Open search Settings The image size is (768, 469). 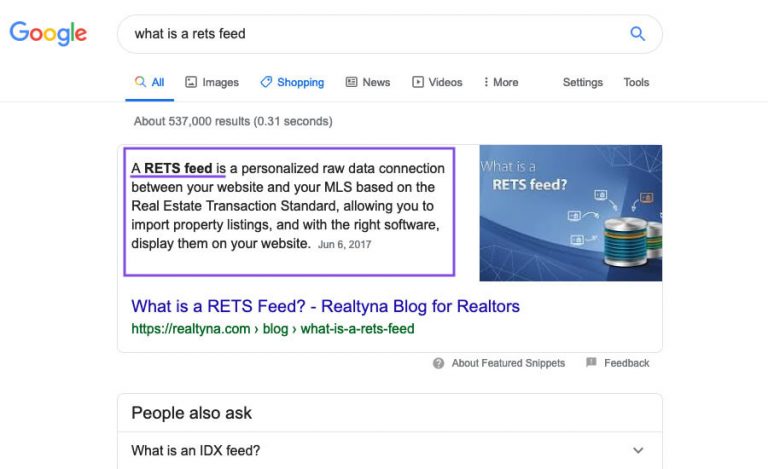[x=582, y=82]
